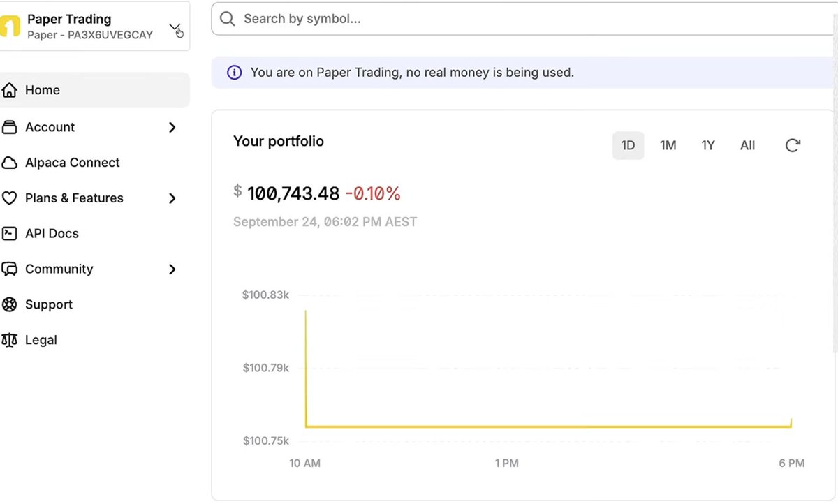Open the Paper Trading account switcher chevron
The image size is (838, 504).
click(x=175, y=27)
